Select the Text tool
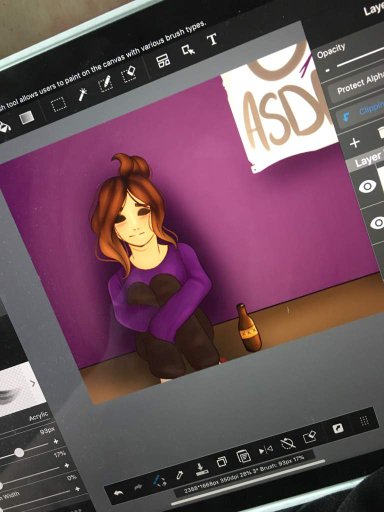The height and width of the screenshot is (512, 384). (x=212, y=39)
